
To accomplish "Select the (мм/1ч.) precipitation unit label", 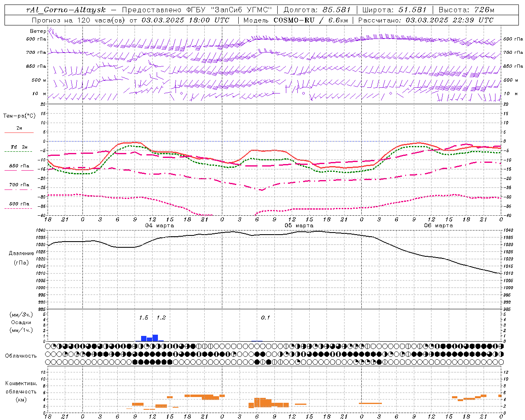I will [x=21, y=330].
